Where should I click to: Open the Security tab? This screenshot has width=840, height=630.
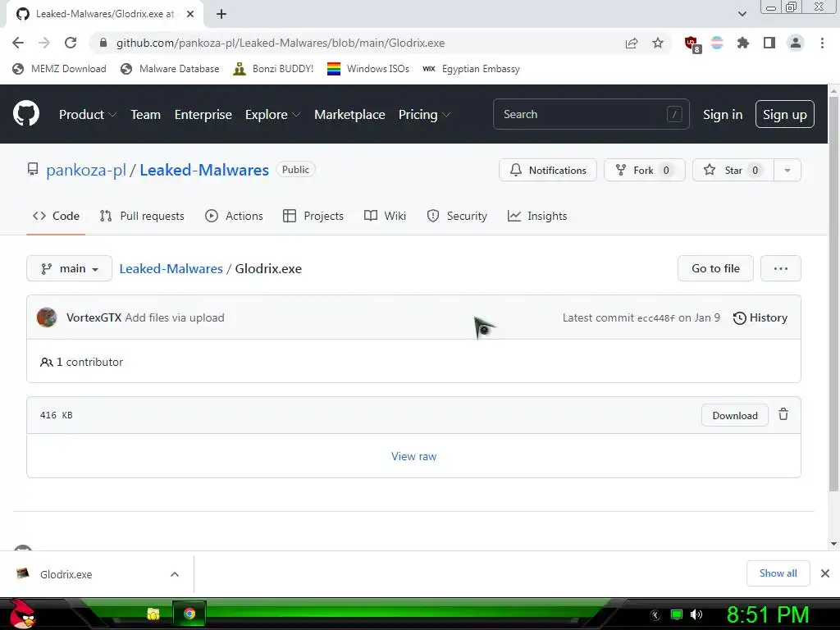tap(457, 216)
